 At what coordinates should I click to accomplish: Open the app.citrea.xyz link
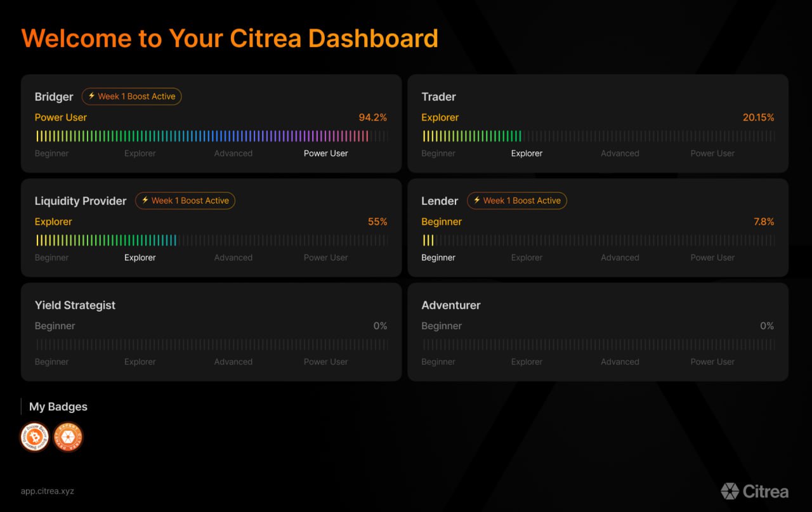48,491
